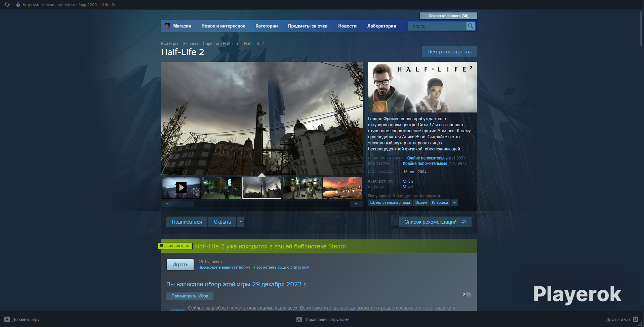The height and width of the screenshot is (327, 644).
Task: Open the Категории menu
Action: point(267,26)
